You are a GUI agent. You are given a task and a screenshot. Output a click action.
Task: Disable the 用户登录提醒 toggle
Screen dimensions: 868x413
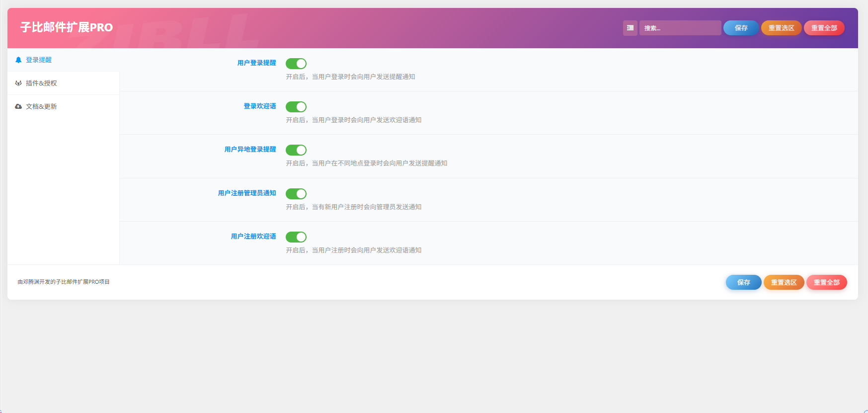click(x=296, y=64)
